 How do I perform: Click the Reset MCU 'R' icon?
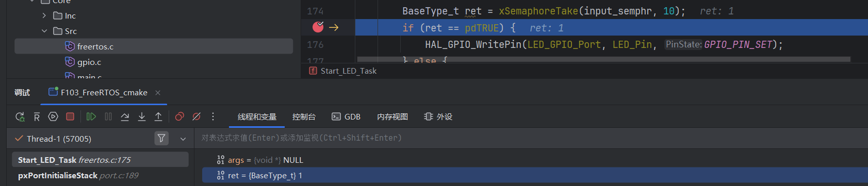pos(37,117)
